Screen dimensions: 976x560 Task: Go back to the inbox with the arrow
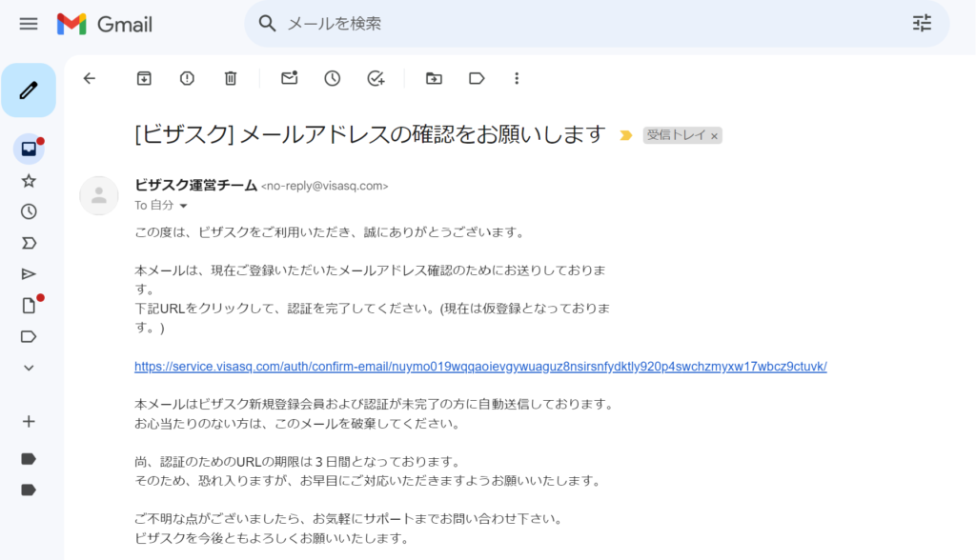(x=90, y=78)
